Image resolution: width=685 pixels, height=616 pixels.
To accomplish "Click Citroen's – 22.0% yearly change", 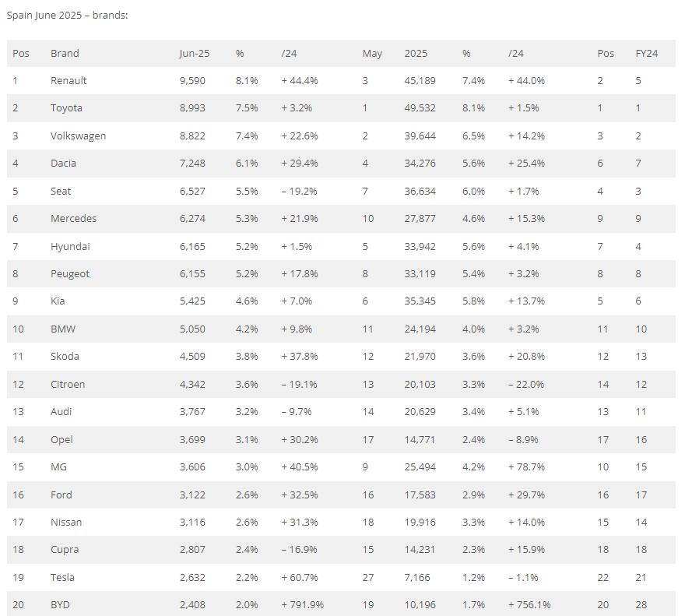I will (x=526, y=384).
